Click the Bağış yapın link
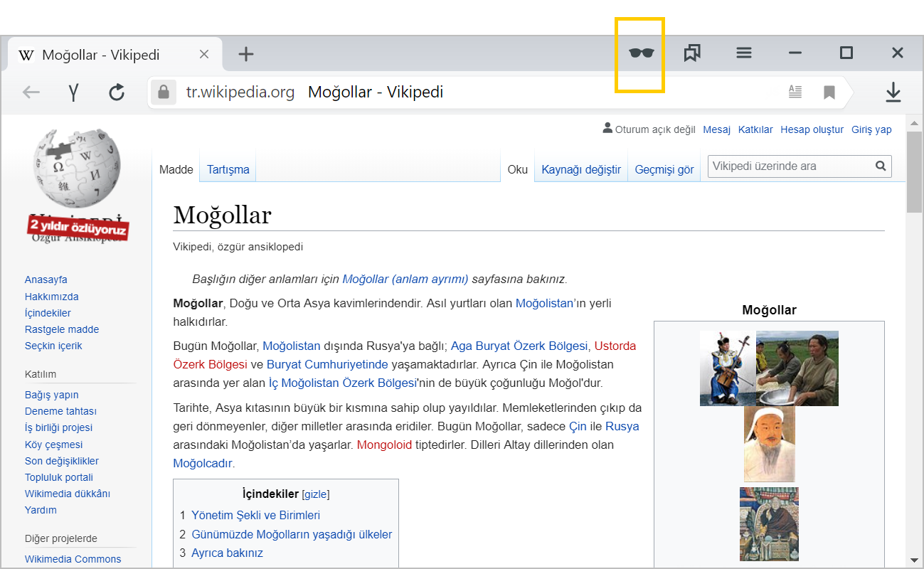Viewport: 924px width, 569px height. (x=52, y=395)
